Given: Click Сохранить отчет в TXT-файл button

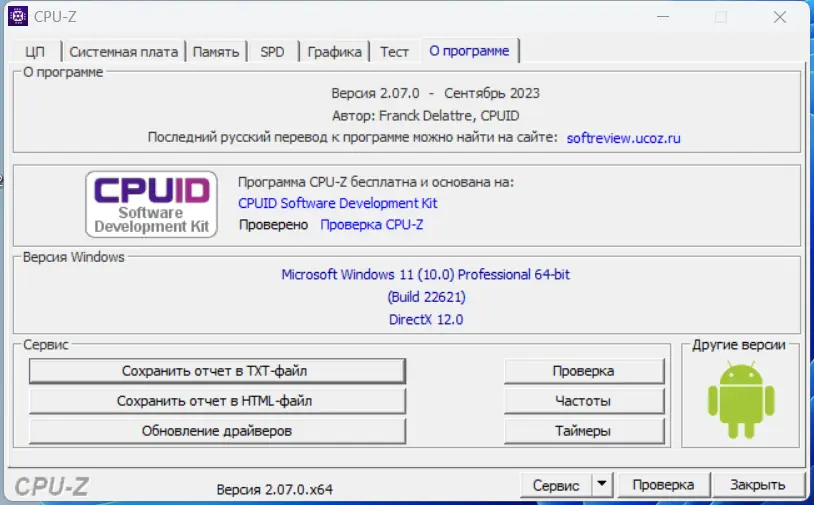Looking at the screenshot, I should pyautogui.click(x=217, y=371).
